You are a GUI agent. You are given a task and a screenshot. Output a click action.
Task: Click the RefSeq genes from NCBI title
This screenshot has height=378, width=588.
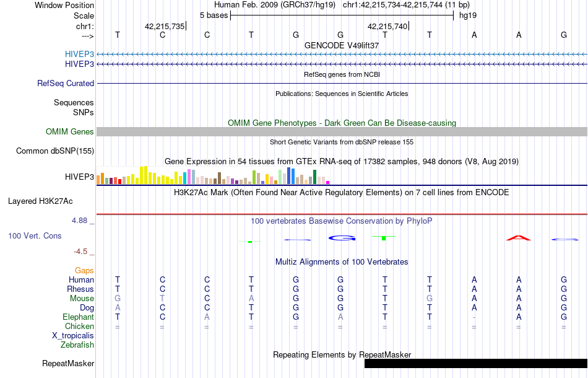pos(342,74)
